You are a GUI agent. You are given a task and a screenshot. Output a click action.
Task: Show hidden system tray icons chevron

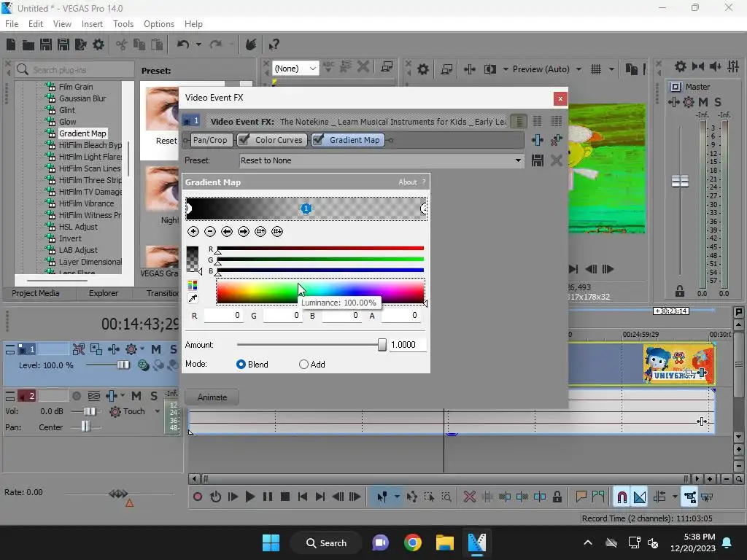click(x=588, y=542)
